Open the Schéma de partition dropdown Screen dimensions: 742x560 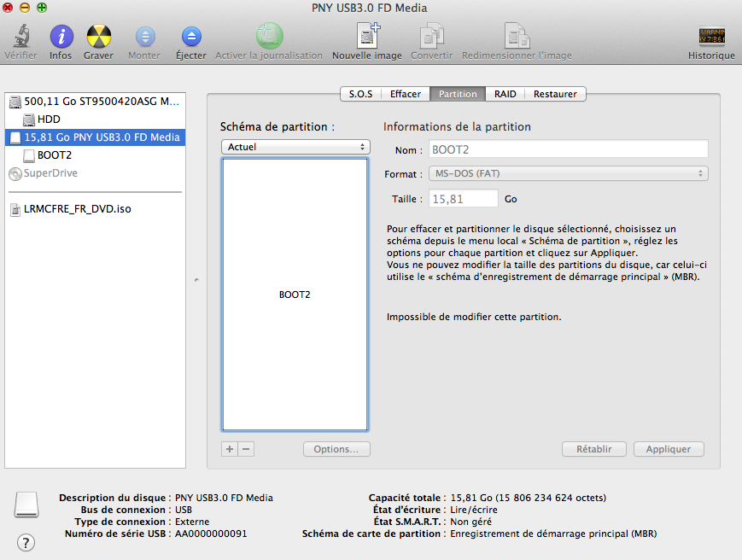(295, 147)
